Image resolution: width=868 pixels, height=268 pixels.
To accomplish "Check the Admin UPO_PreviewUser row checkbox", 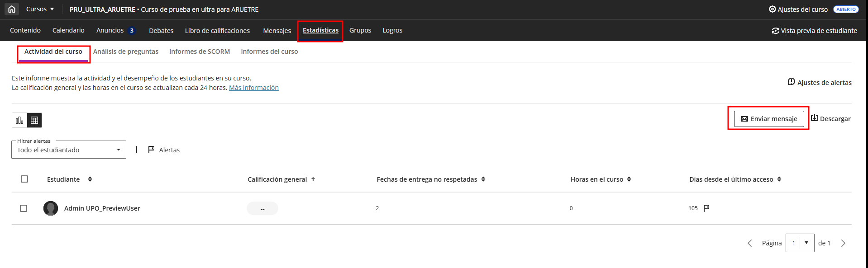I will click(24, 208).
